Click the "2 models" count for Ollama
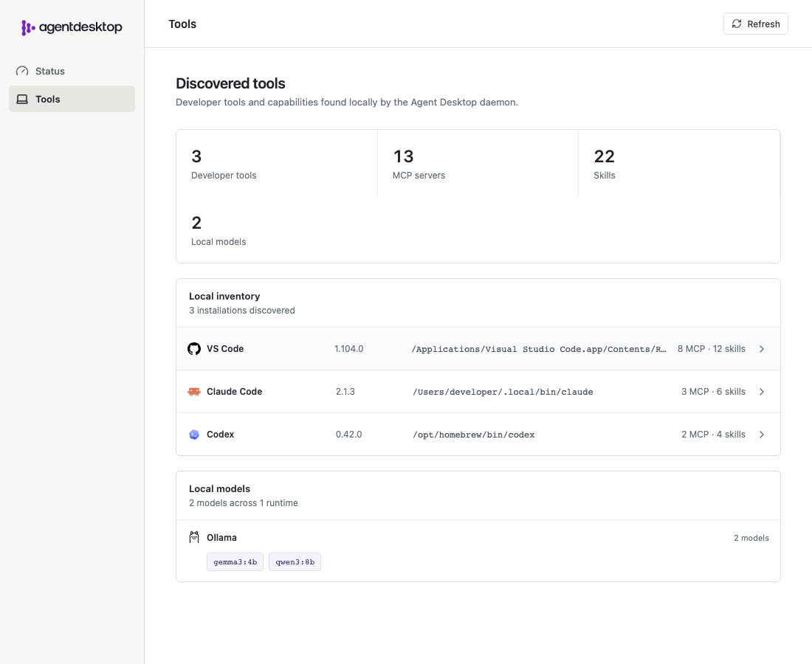This screenshot has width=812, height=664. [751, 538]
